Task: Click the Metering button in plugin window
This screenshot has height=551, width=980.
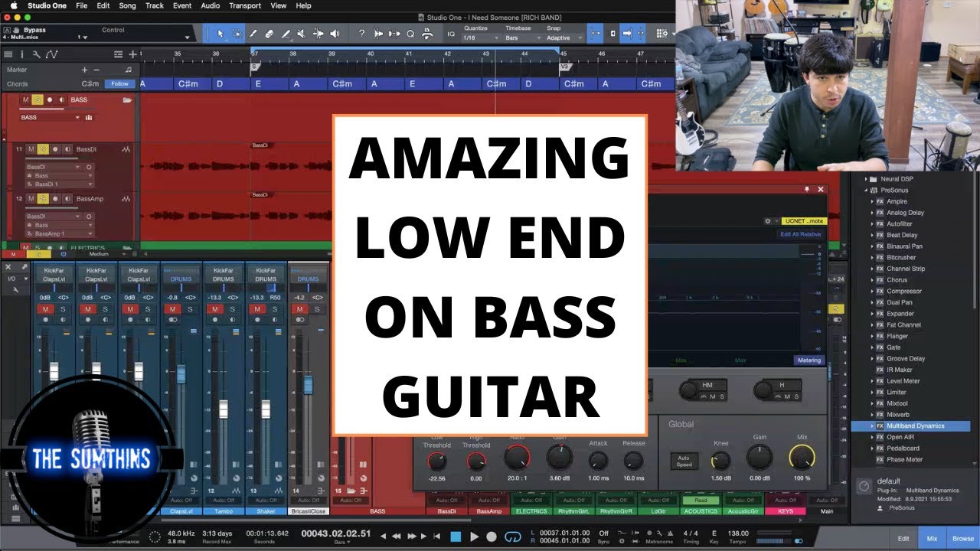Action: coord(808,360)
